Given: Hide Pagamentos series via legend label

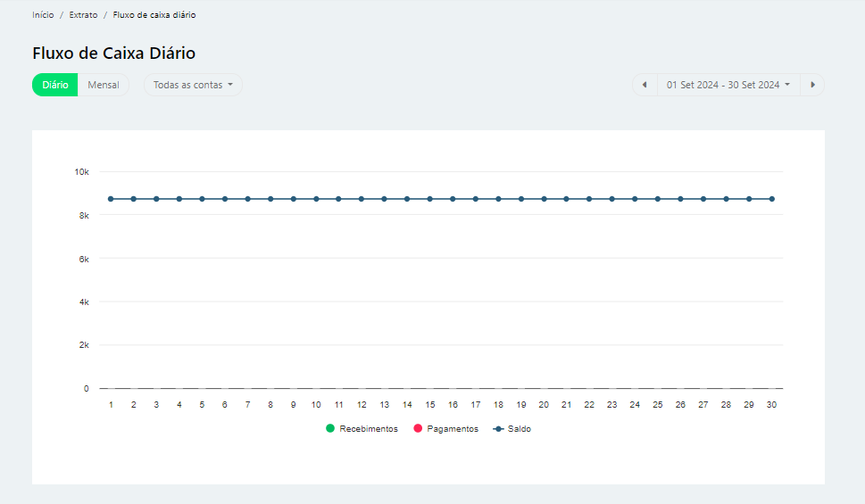Looking at the screenshot, I should click(452, 429).
